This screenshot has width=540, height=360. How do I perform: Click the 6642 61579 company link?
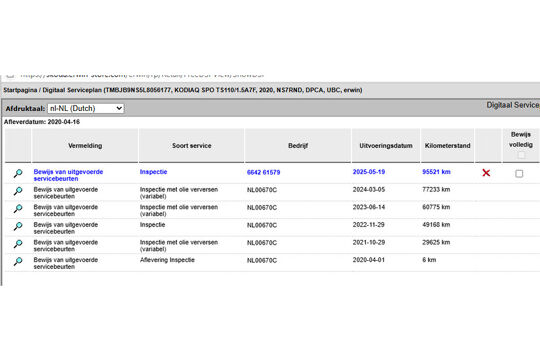tap(263, 172)
